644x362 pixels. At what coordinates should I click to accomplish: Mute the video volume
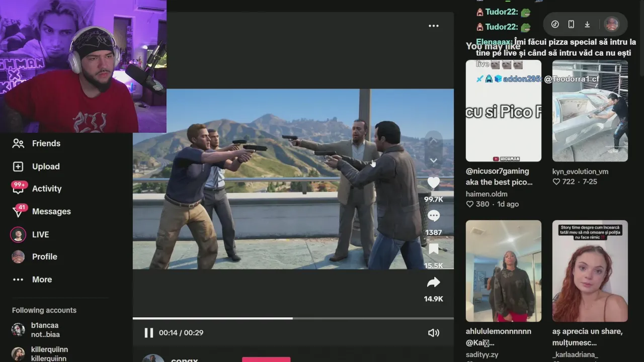coord(433,333)
